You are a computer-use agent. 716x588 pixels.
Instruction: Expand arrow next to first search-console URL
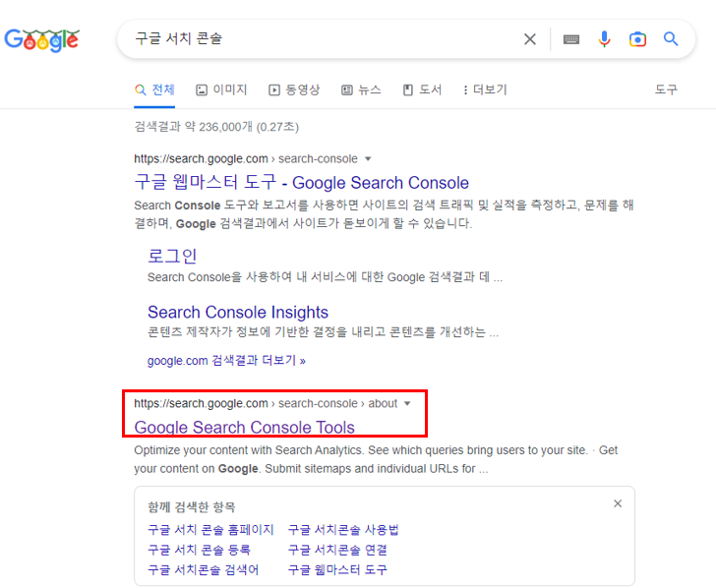pyautogui.click(x=368, y=159)
